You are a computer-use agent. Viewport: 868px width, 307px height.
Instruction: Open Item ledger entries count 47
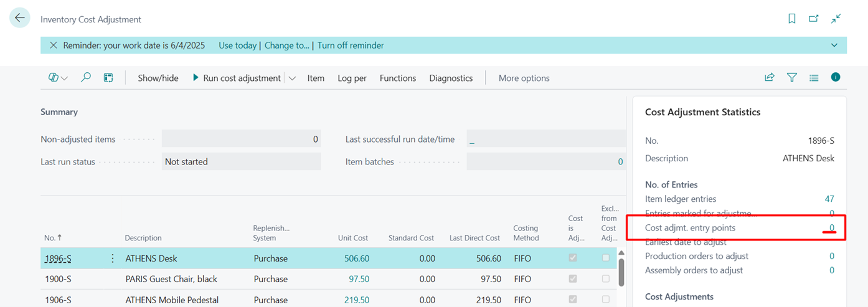click(x=829, y=199)
